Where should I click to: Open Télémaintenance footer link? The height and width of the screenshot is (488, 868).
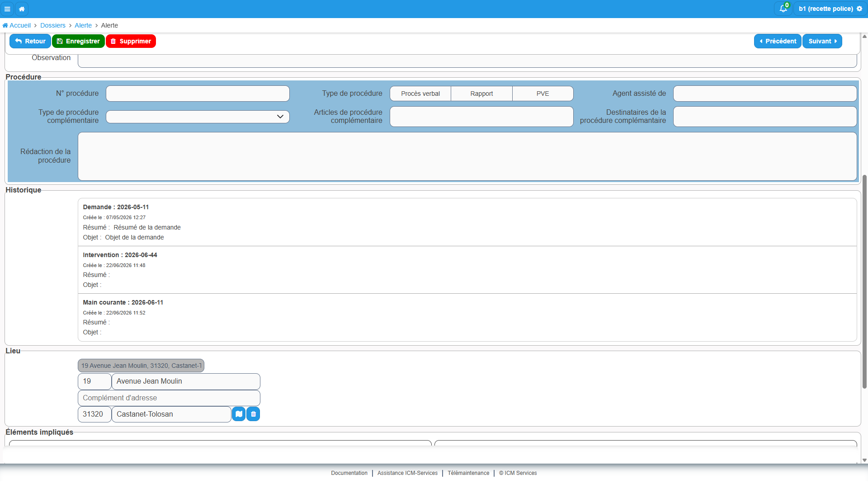point(468,473)
